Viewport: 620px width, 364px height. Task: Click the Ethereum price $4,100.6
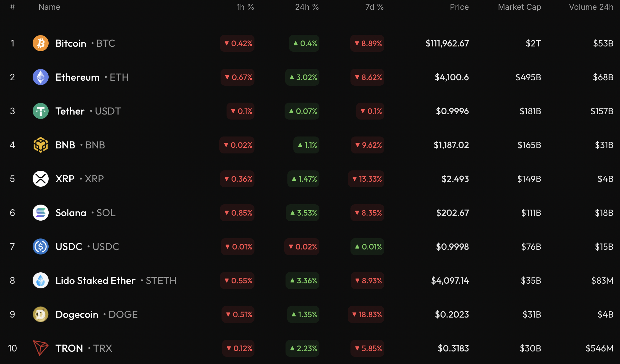pos(452,77)
